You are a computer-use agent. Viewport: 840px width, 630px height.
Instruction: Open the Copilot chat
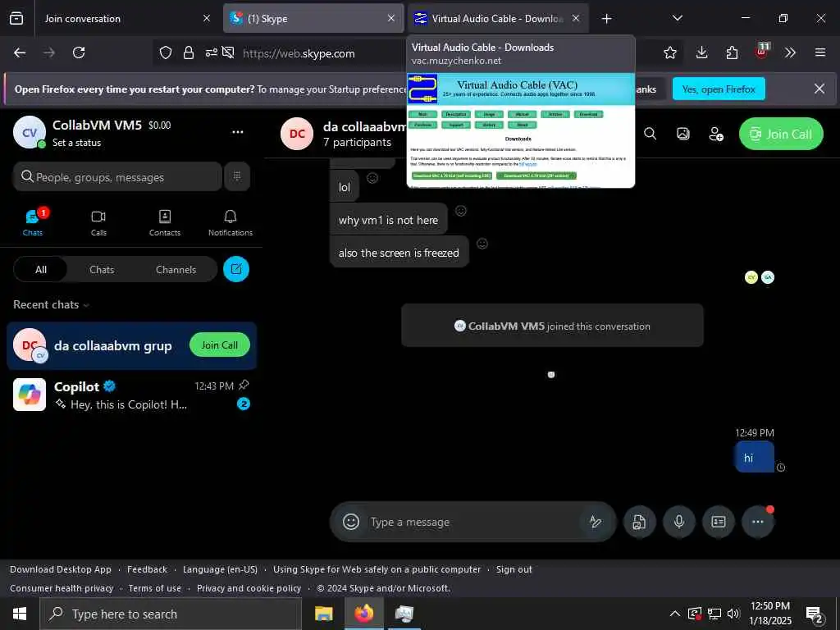(131, 395)
